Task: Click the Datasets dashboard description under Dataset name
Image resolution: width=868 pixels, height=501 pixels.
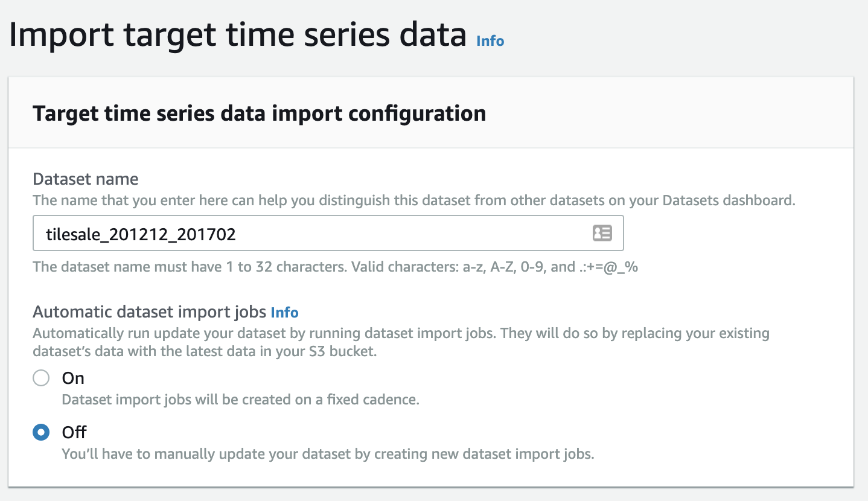Action: coord(413,200)
